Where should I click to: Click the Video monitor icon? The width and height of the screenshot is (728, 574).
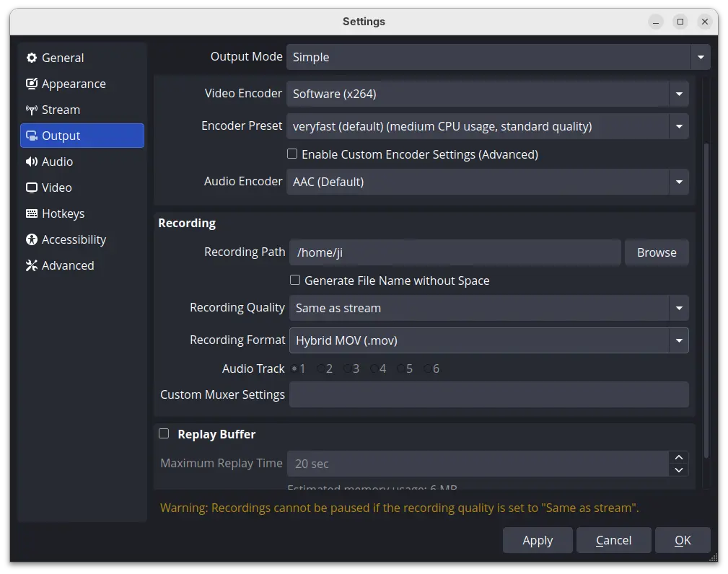coord(32,187)
